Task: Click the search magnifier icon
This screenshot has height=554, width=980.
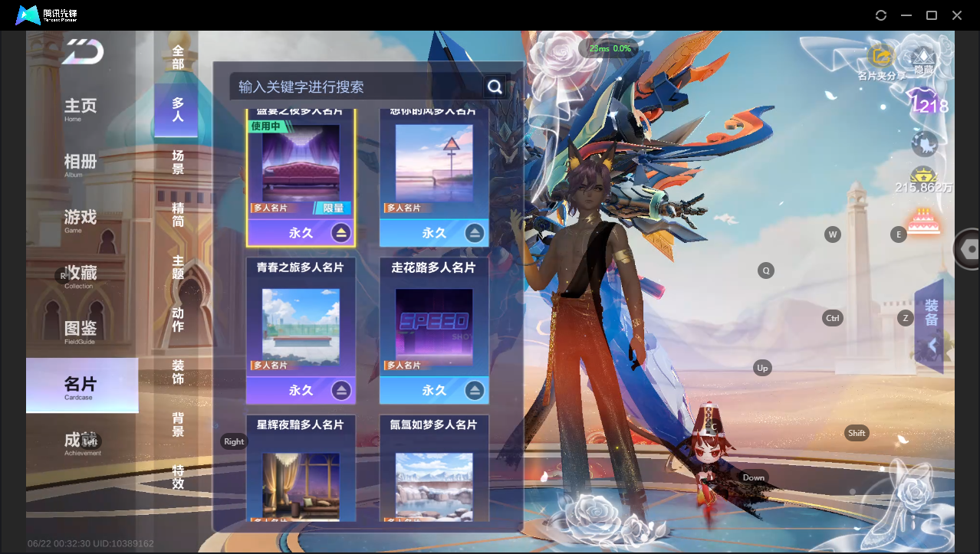Action: point(495,87)
